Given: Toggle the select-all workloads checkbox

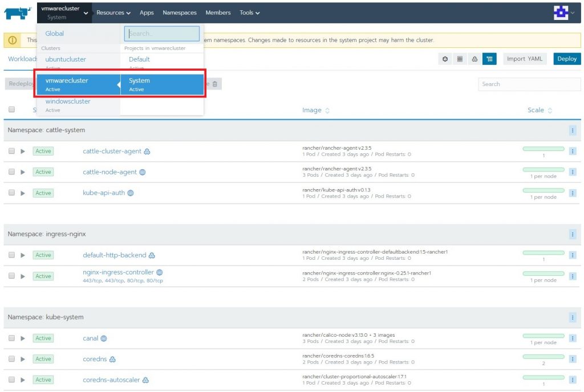Looking at the screenshot, I should [11, 109].
